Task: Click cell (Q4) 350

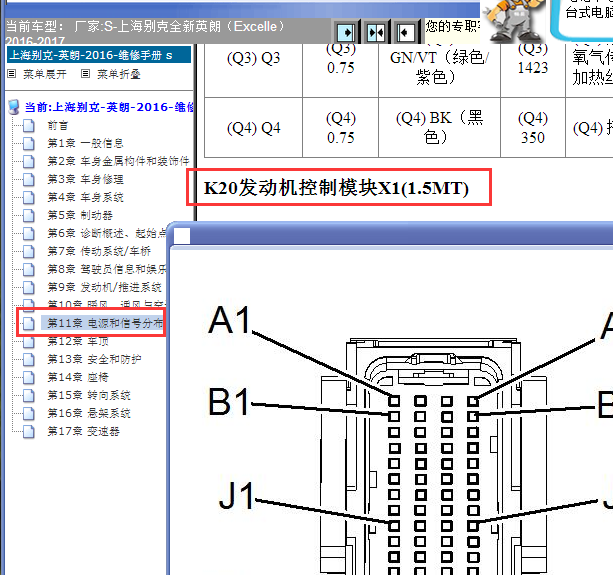Action: (532, 127)
